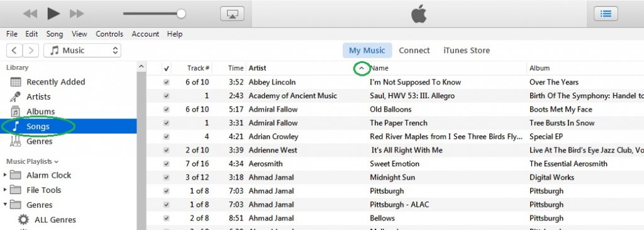Click the Play button
Image resolution: width=644 pixels, height=230 pixels.
pyautogui.click(x=53, y=14)
